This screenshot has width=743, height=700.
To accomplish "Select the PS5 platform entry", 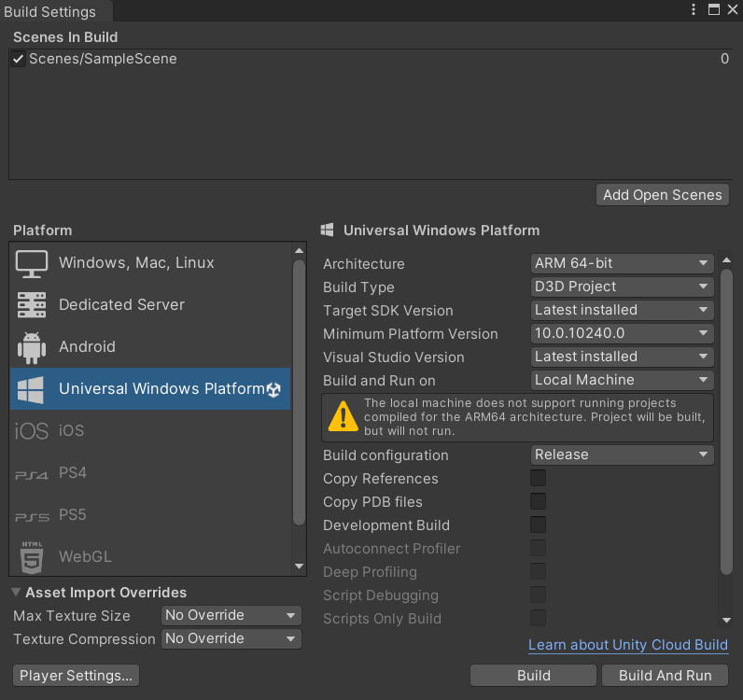I will click(x=150, y=514).
